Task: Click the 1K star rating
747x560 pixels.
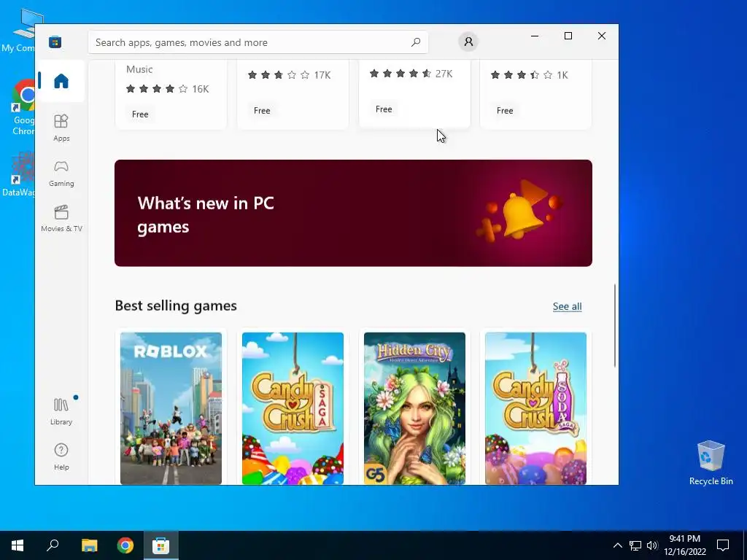Action: tap(530, 75)
